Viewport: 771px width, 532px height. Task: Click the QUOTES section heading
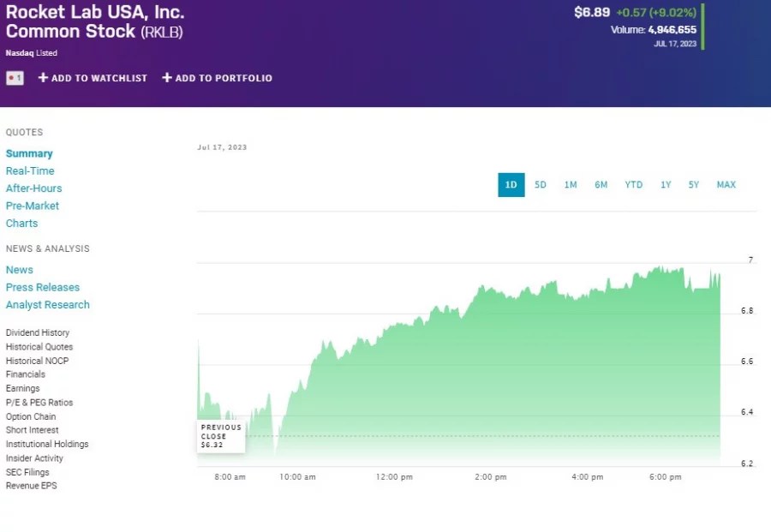pos(25,132)
